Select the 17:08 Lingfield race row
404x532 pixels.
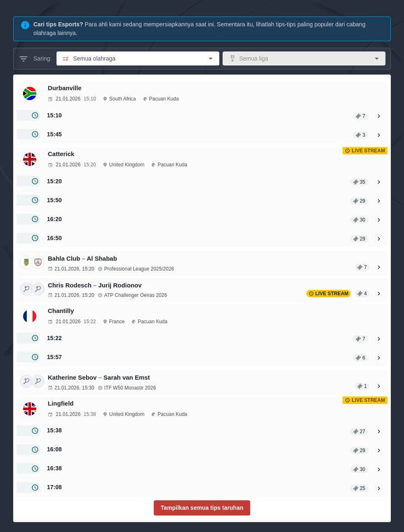click(202, 487)
